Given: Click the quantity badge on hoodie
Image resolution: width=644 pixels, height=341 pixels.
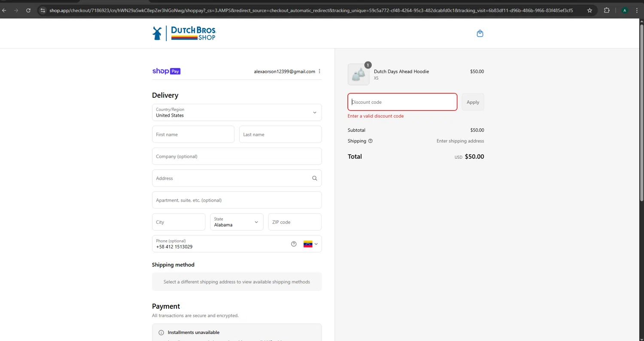Looking at the screenshot, I should point(368,65).
